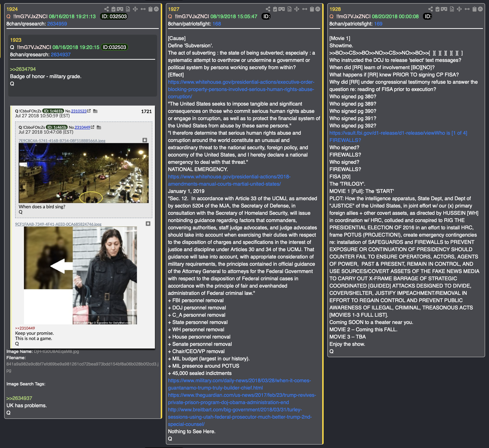This screenshot has height=448, width=489.
Task: Click the horizontal arrows icon on post 1927
Action: click(305, 9)
